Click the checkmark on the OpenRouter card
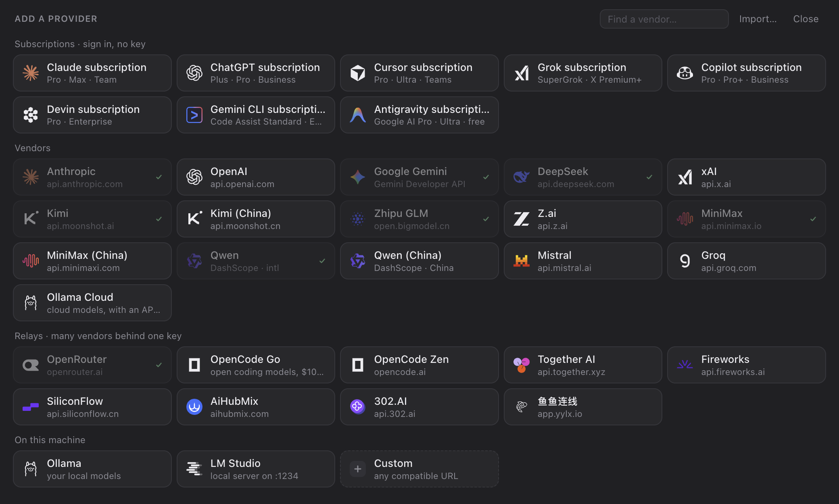Image resolution: width=839 pixels, height=504 pixels. [x=159, y=365]
